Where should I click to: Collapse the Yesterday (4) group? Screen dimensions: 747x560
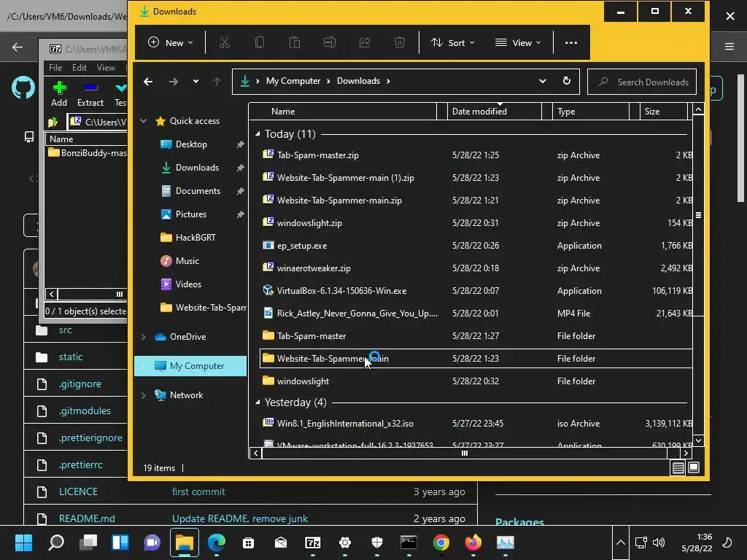258,402
